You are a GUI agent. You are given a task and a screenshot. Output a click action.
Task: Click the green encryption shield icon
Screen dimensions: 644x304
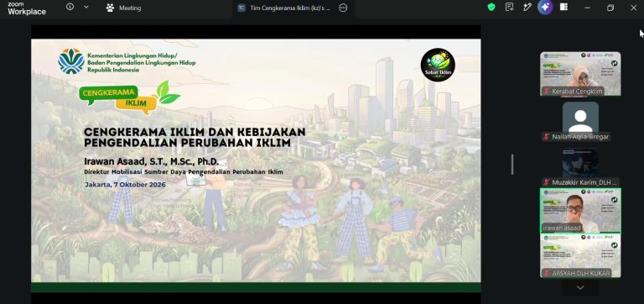coord(491,7)
